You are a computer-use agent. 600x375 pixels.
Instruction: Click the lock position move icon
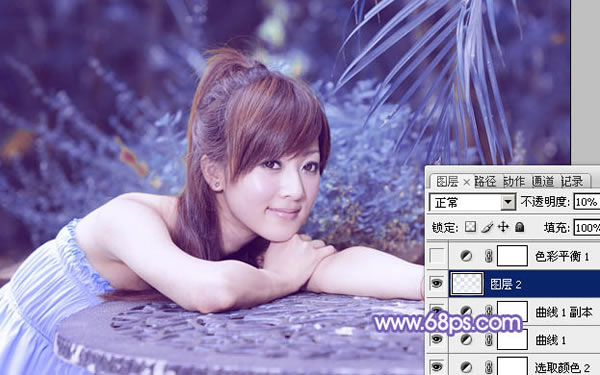click(x=503, y=227)
